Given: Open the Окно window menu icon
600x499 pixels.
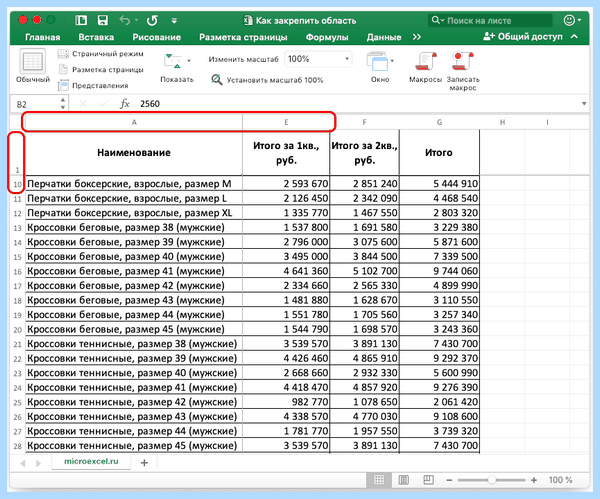Looking at the screenshot, I should coord(380,61).
